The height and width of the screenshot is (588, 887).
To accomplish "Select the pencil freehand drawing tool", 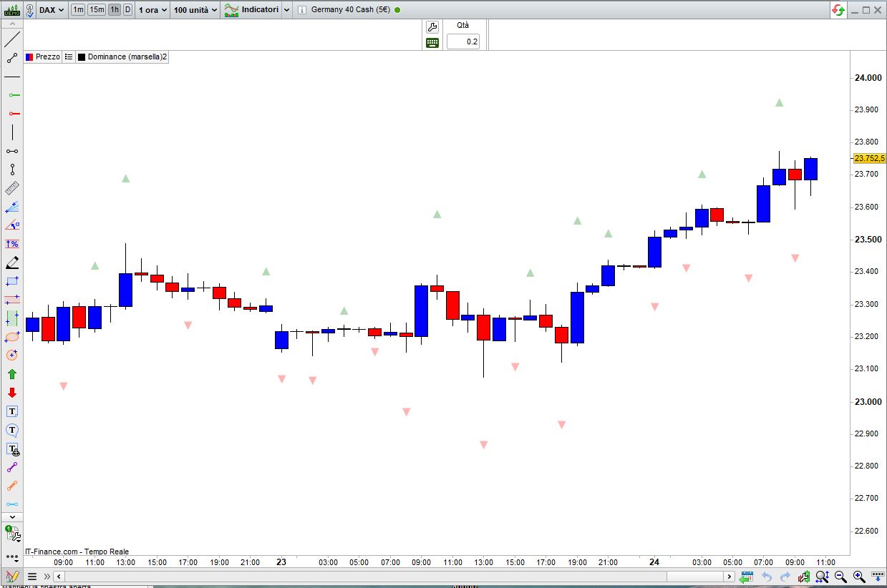I will (12, 263).
